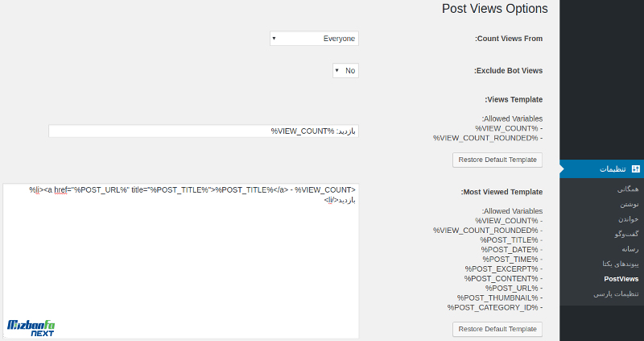Image resolution: width=644 pixels, height=341 pixels.
Task: Open نوشتن writing settings
Action: 630,205
